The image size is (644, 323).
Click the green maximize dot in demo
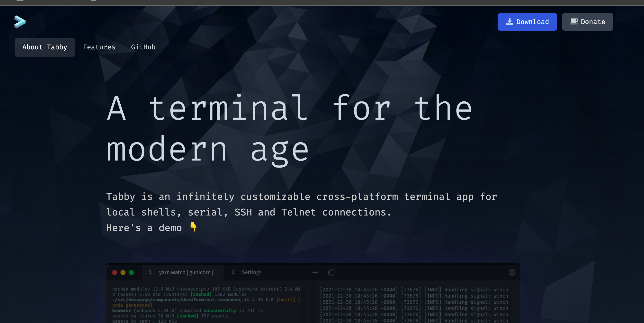pyautogui.click(x=131, y=272)
